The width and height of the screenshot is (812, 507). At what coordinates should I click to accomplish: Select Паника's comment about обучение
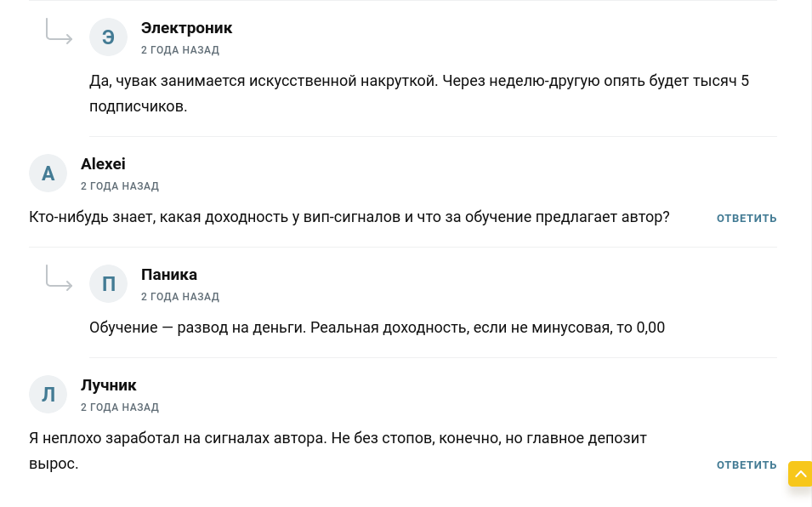point(377,327)
